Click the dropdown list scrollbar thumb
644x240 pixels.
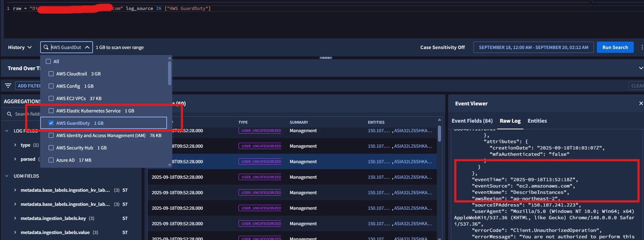(169, 73)
